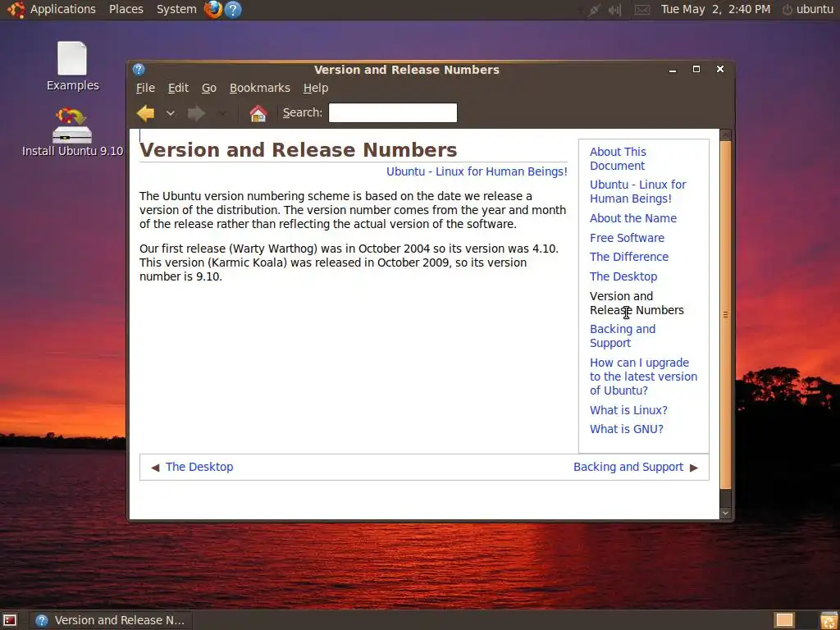Open the Applications menu in top panel
The image size is (840, 630).
point(62,9)
